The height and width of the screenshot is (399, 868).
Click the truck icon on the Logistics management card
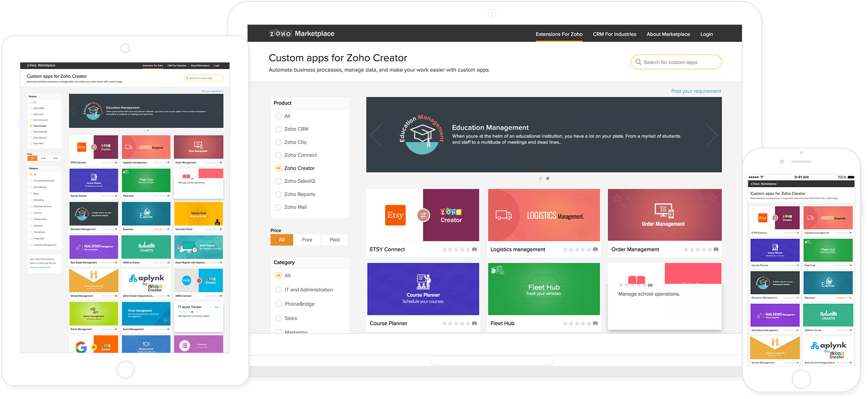pyautogui.click(x=504, y=215)
